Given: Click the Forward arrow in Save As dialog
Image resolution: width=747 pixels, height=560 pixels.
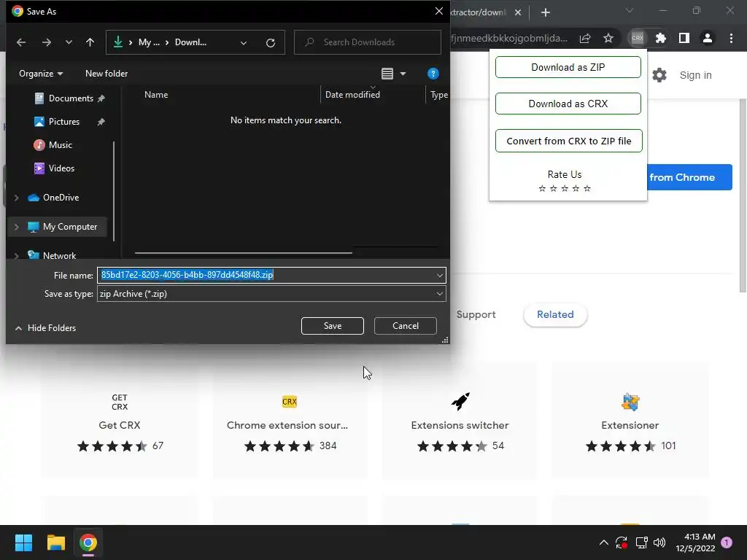Looking at the screenshot, I should pyautogui.click(x=46, y=42).
